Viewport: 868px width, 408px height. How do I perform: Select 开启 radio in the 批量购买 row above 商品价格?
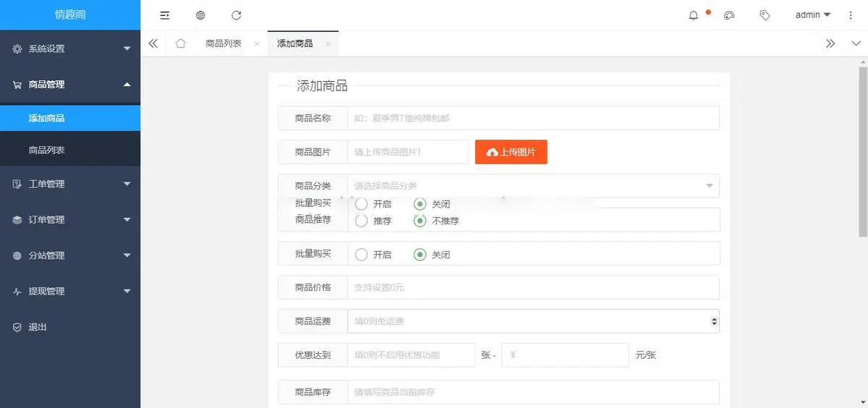pos(362,255)
